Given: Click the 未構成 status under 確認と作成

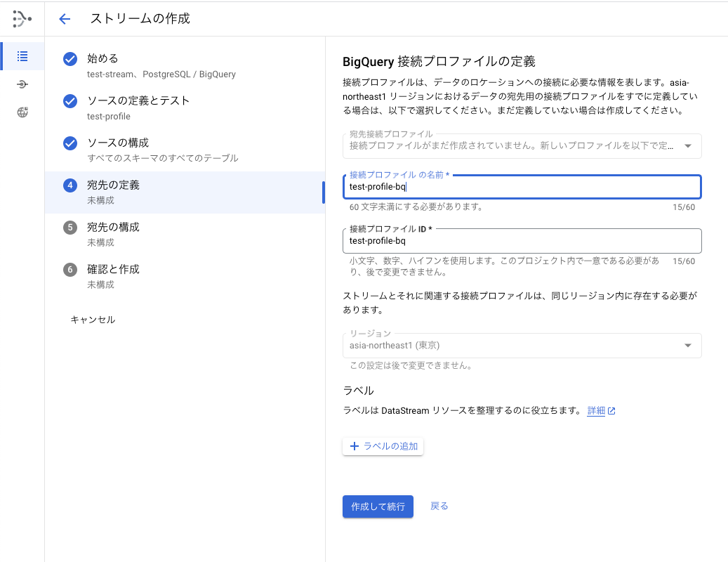Looking at the screenshot, I should click(101, 285).
